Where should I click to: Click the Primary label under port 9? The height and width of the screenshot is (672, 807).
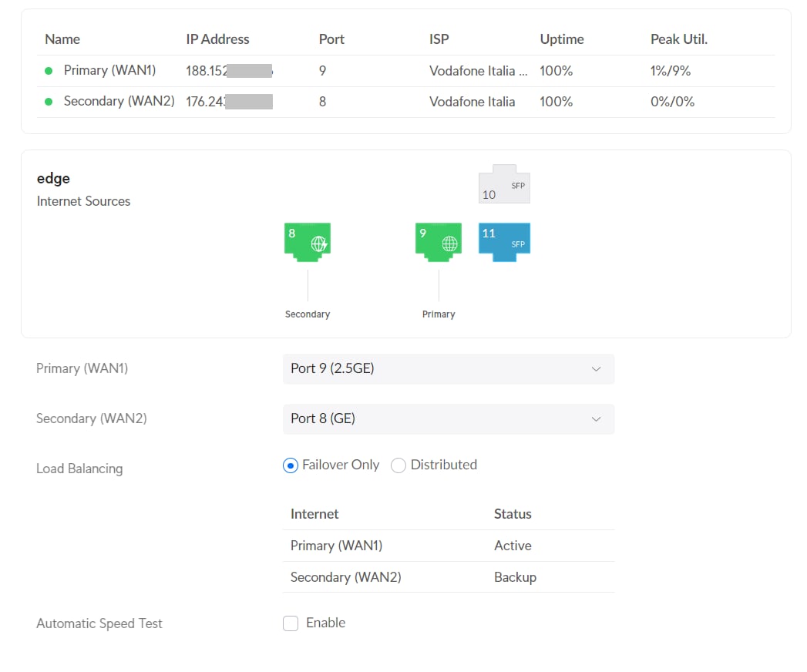click(x=439, y=314)
